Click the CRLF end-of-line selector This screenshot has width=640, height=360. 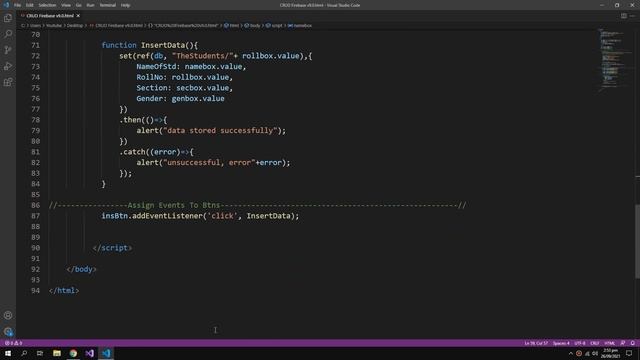pyautogui.click(x=595, y=343)
